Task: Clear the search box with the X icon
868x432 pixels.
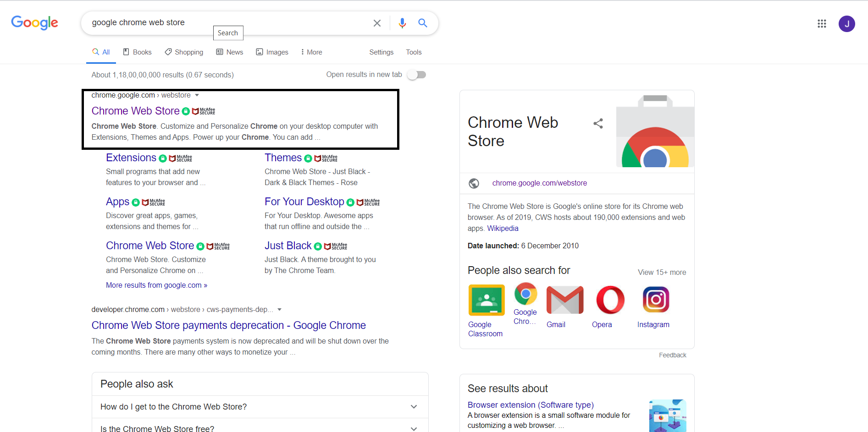Action: (377, 23)
